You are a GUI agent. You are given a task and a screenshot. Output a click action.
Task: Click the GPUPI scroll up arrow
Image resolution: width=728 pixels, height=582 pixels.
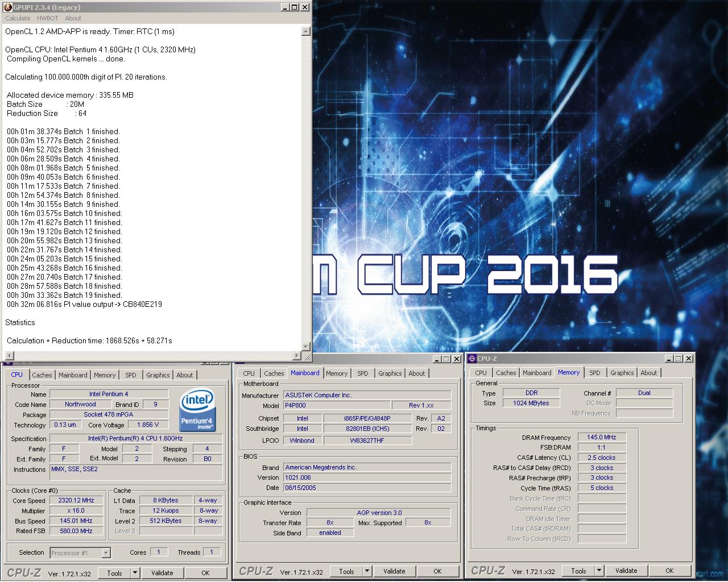[306, 31]
